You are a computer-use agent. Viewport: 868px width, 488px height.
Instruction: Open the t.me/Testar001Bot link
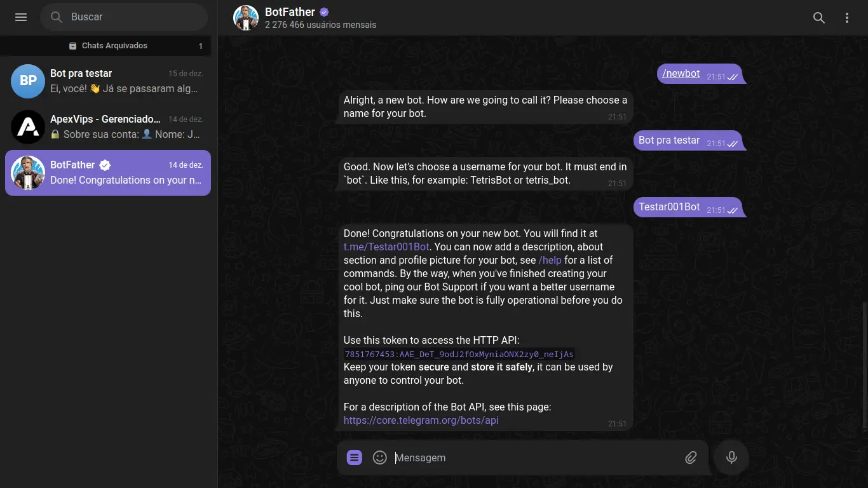tap(386, 247)
